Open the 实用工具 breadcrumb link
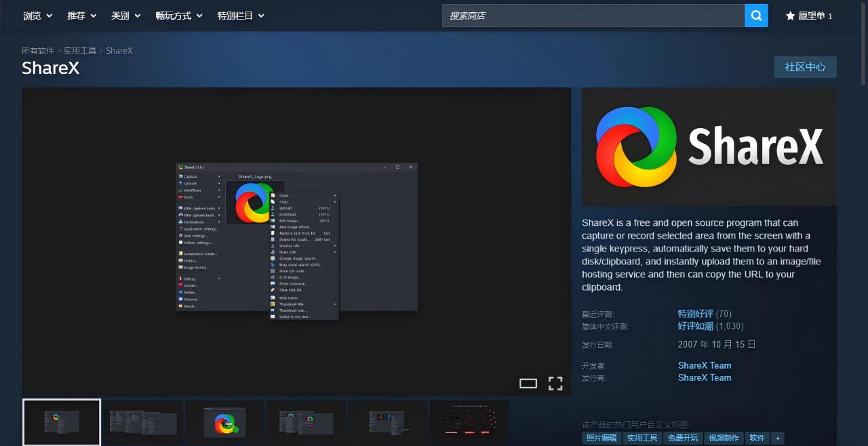This screenshot has width=868, height=446. coord(80,51)
